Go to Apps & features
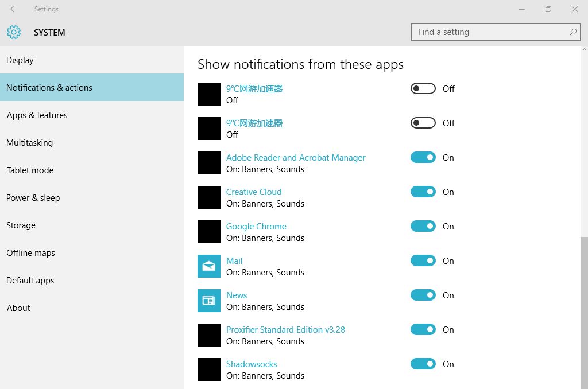The width and height of the screenshot is (588, 389). pos(92,115)
